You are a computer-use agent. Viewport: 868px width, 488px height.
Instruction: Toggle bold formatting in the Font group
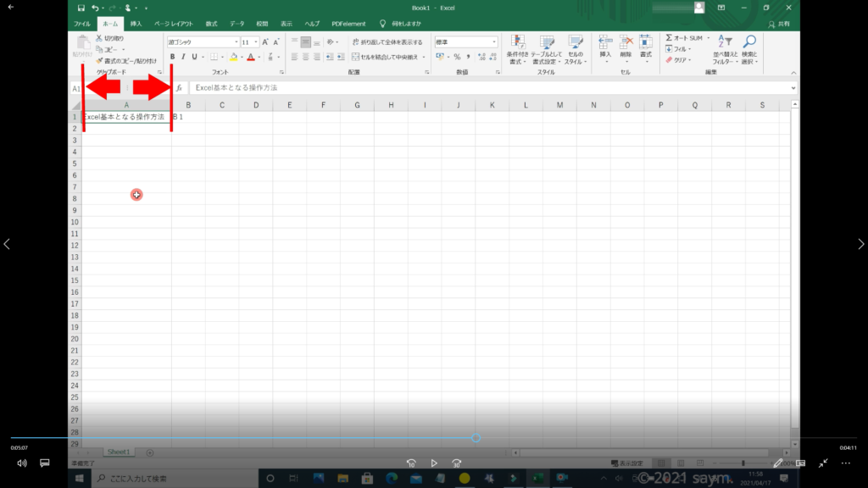pos(172,57)
